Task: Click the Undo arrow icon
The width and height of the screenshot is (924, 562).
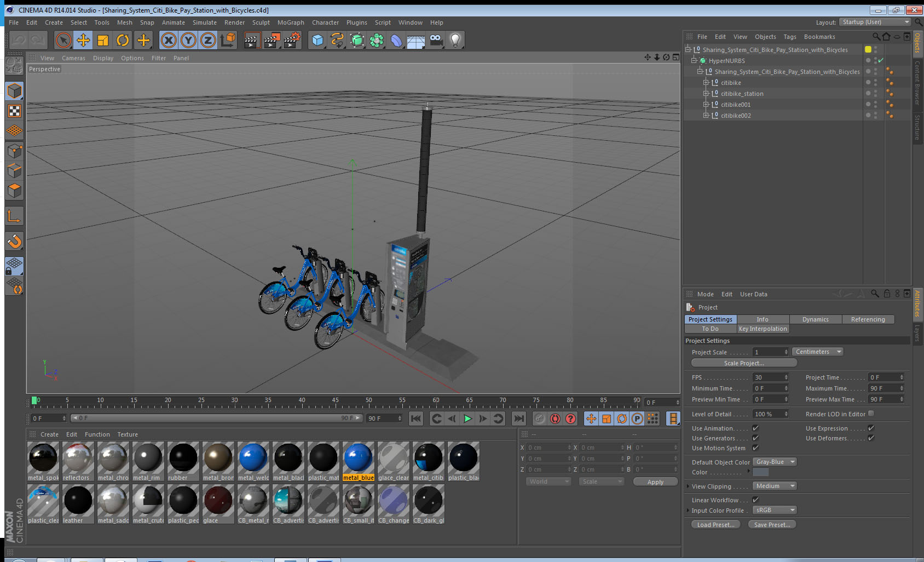Action: (x=19, y=40)
